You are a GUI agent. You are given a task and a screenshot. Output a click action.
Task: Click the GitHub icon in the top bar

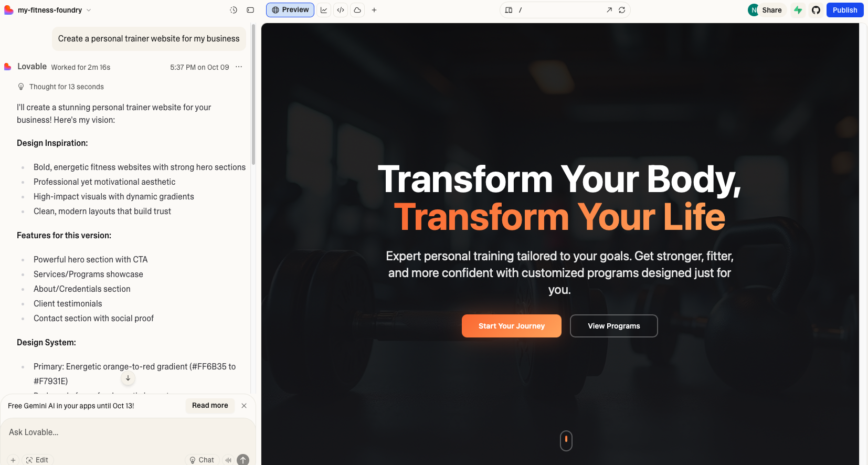[x=816, y=10]
